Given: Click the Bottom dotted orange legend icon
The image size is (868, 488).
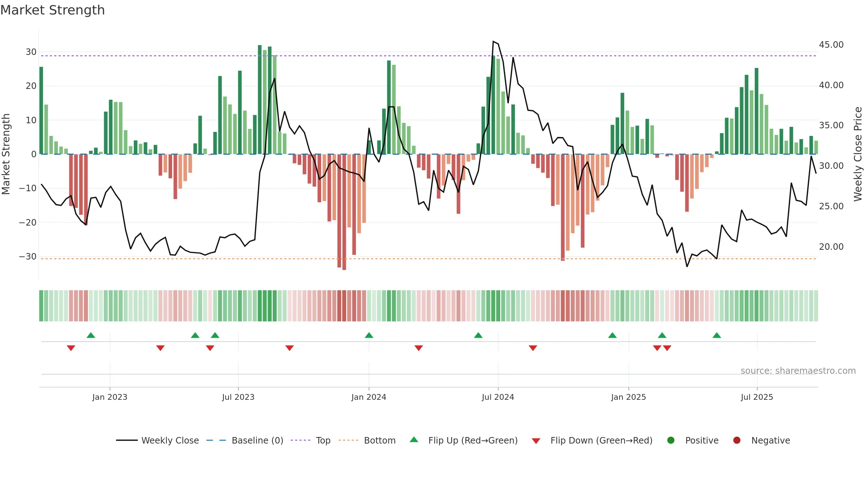Looking at the screenshot, I should (x=348, y=440).
